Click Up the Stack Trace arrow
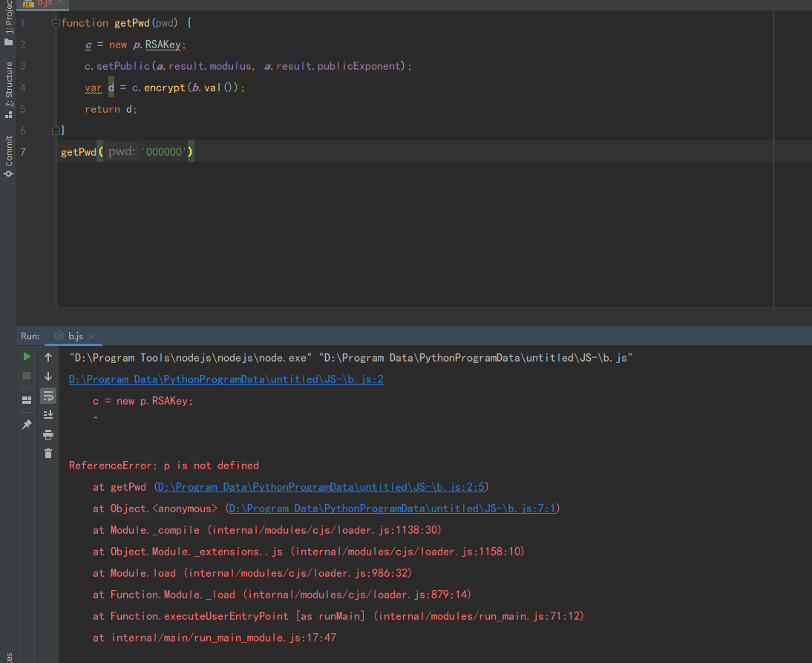The width and height of the screenshot is (812, 663). [x=48, y=357]
